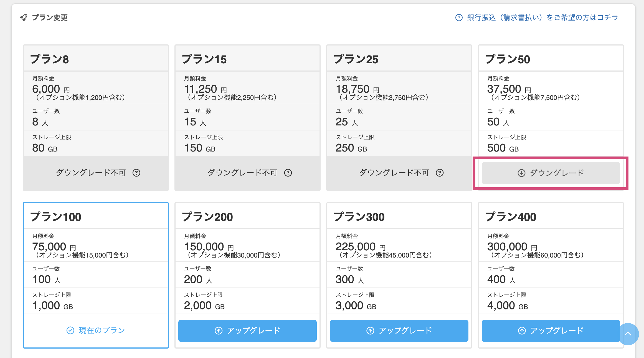644x358 pixels.
Task: Click the up-arrow icon in プラン200 upgrade button
Action: tap(219, 331)
